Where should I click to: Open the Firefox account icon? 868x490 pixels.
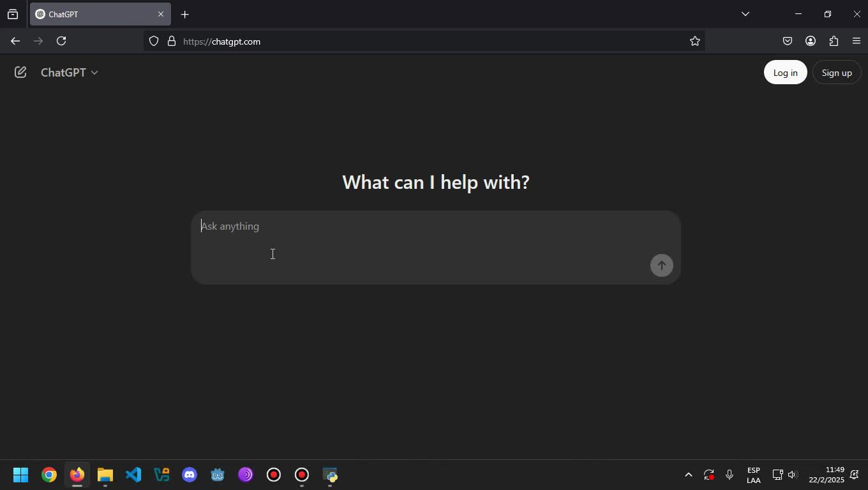tap(811, 41)
